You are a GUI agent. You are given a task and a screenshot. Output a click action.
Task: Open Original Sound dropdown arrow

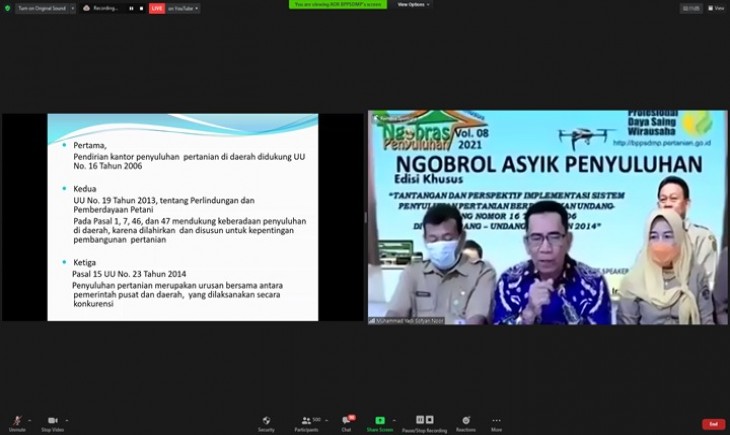(73, 8)
